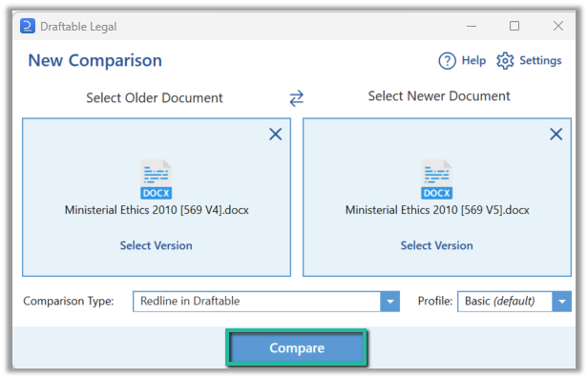Click Draftable Legal app logo in title bar
Viewport: 588px width, 379px height.
(28, 26)
